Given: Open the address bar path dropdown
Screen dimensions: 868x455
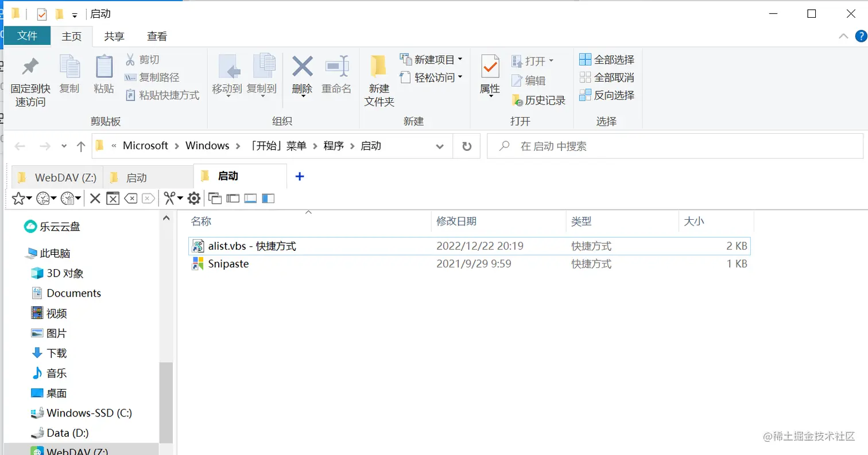Looking at the screenshot, I should [440, 146].
